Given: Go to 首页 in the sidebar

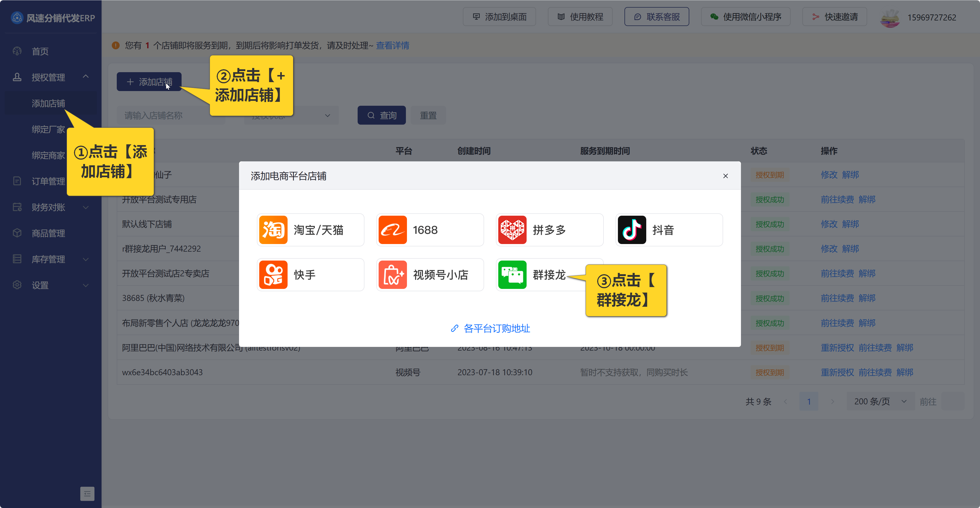Looking at the screenshot, I should [40, 51].
